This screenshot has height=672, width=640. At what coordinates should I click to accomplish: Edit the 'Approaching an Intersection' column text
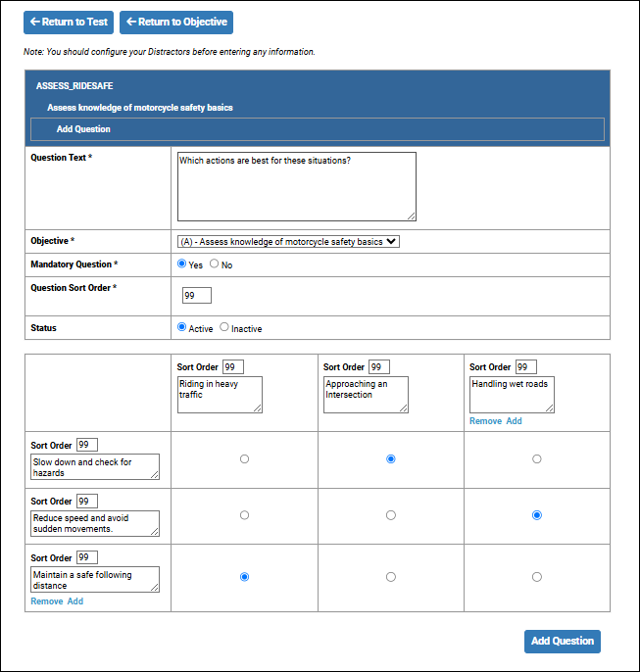pyautogui.click(x=366, y=394)
